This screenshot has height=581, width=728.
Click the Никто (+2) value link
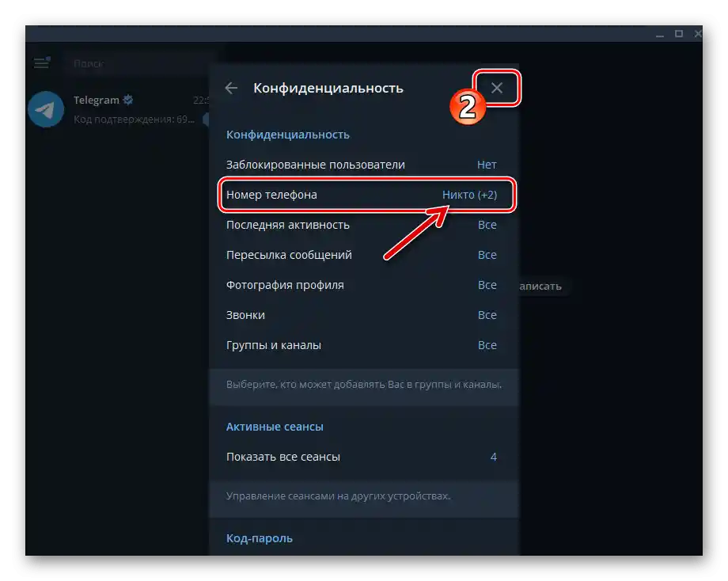468,195
